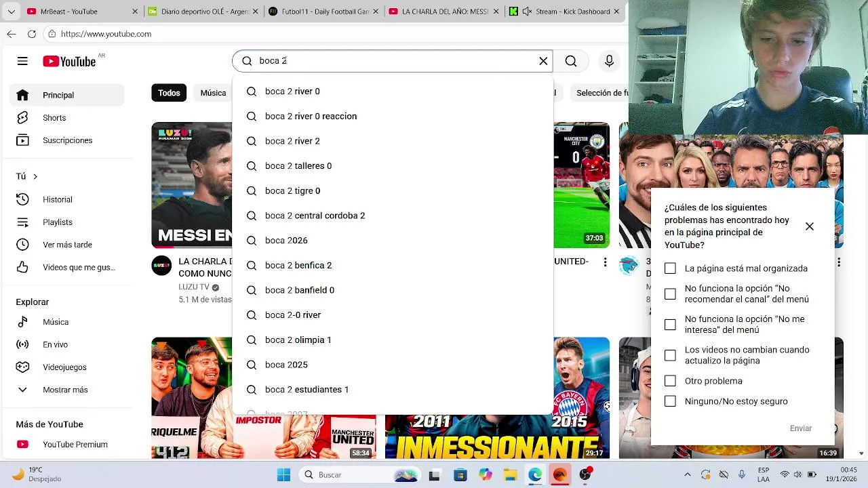Select the Todos filter chip
Screen dimensions: 868x488
click(169, 93)
